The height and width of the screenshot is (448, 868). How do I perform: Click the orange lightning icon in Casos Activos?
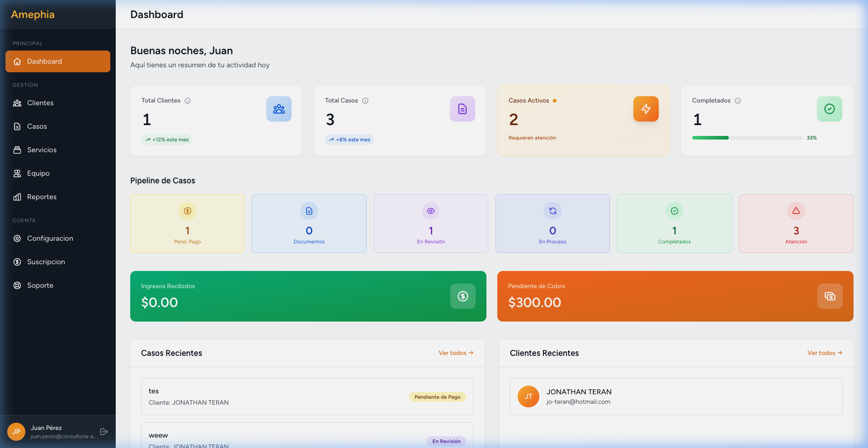coord(646,109)
